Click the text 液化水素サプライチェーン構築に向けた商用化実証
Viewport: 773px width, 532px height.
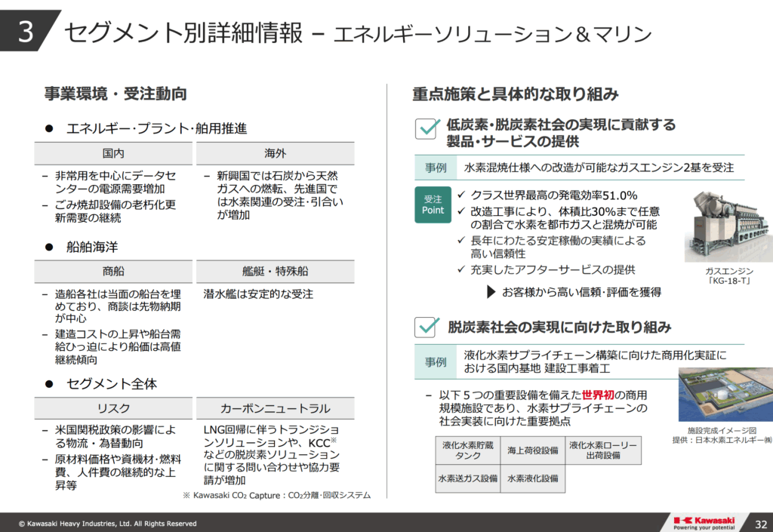pyautogui.click(x=595, y=361)
